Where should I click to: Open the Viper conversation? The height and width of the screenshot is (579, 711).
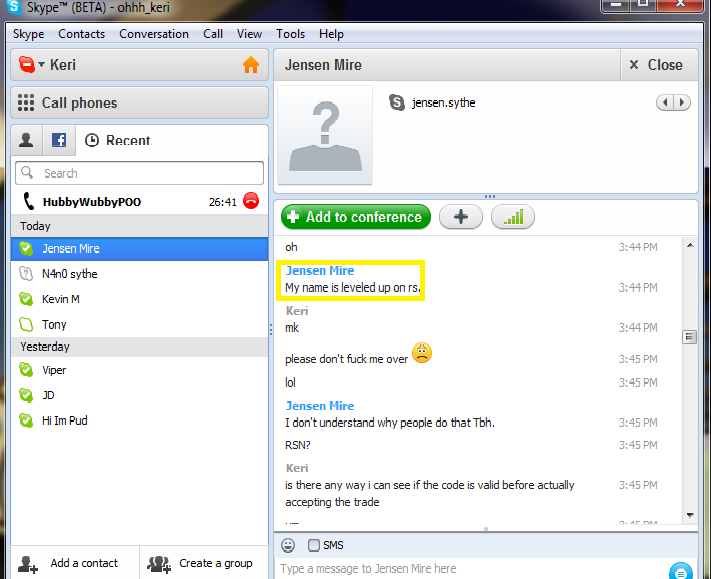139,370
